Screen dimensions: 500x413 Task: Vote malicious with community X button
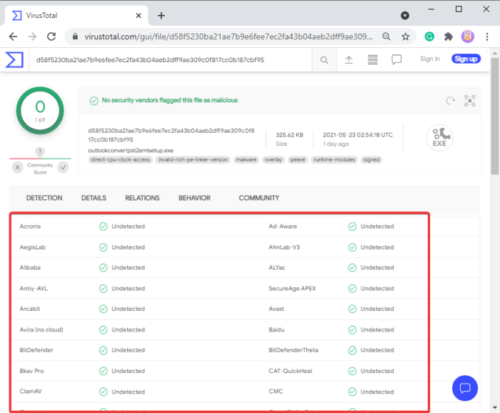click(18, 167)
